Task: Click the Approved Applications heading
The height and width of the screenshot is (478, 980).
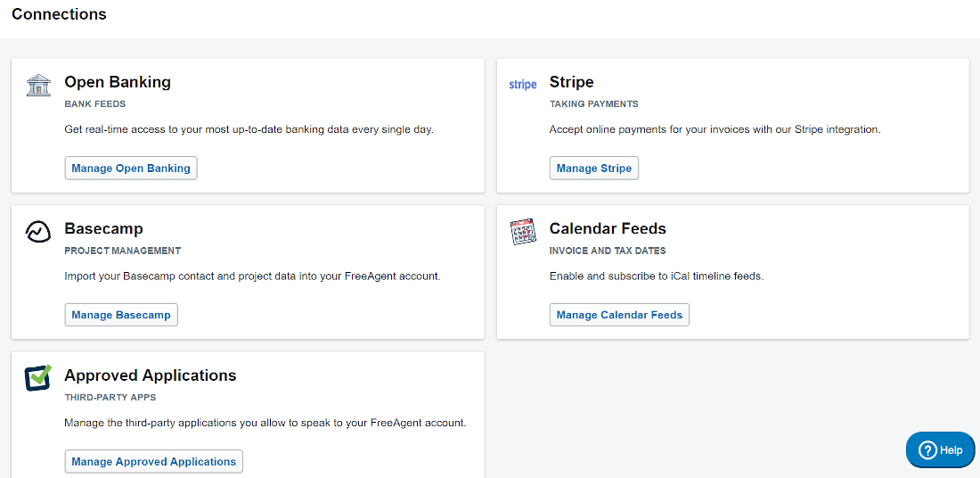Action: (x=151, y=375)
